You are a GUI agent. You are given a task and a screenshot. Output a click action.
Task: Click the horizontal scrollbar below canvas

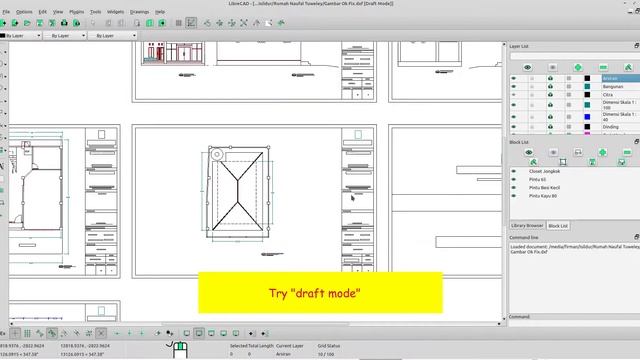click(x=255, y=324)
